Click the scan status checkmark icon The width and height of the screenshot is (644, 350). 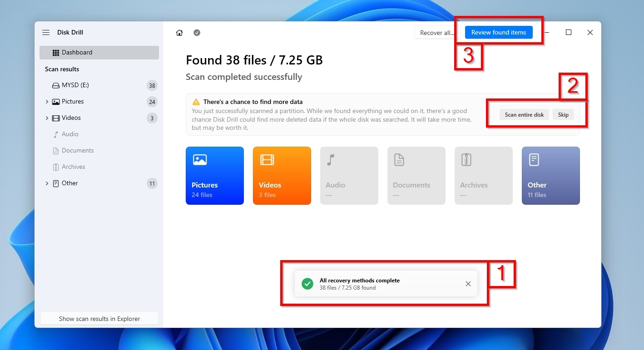pyautogui.click(x=197, y=33)
